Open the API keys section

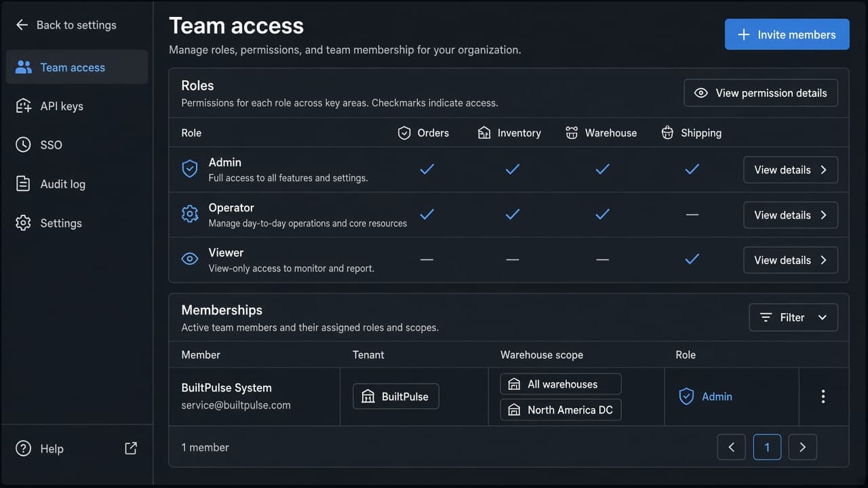[x=77, y=106]
